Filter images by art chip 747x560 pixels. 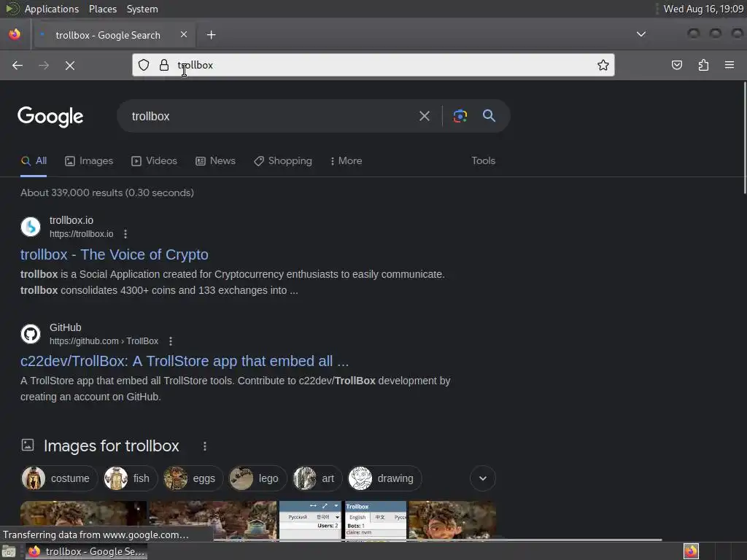point(317,478)
